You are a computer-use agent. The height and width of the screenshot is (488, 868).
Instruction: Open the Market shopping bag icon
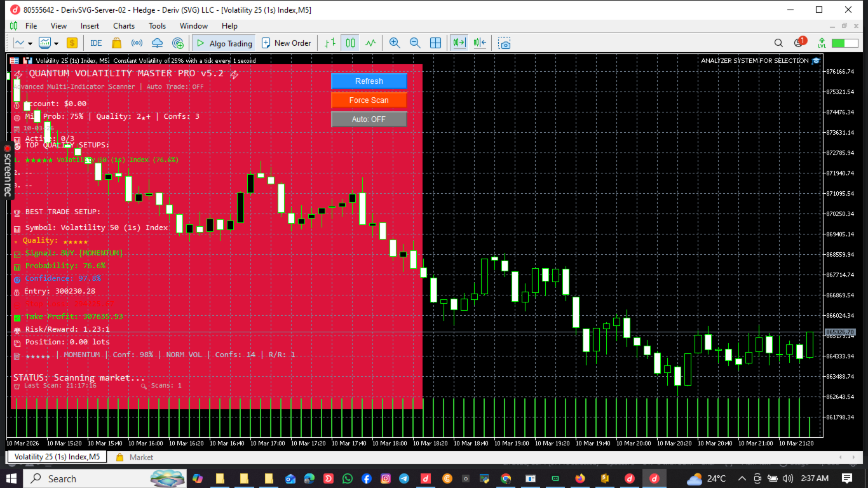tap(116, 43)
